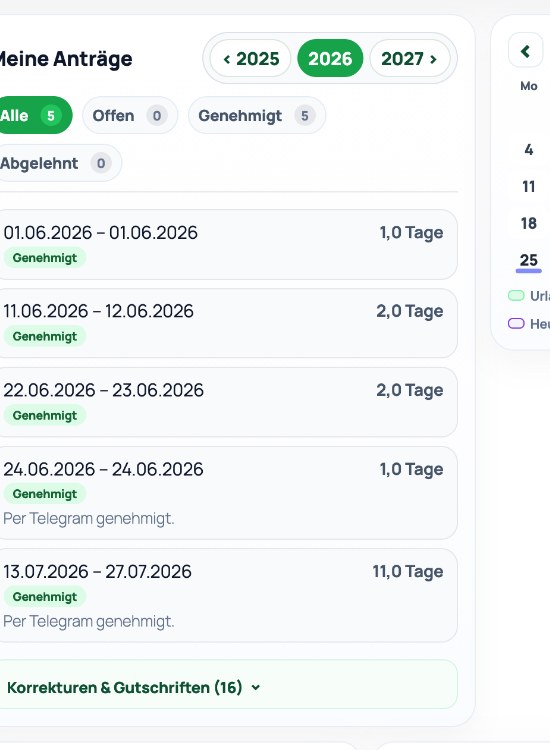Pick day 18 in the calendar

(x=528, y=223)
